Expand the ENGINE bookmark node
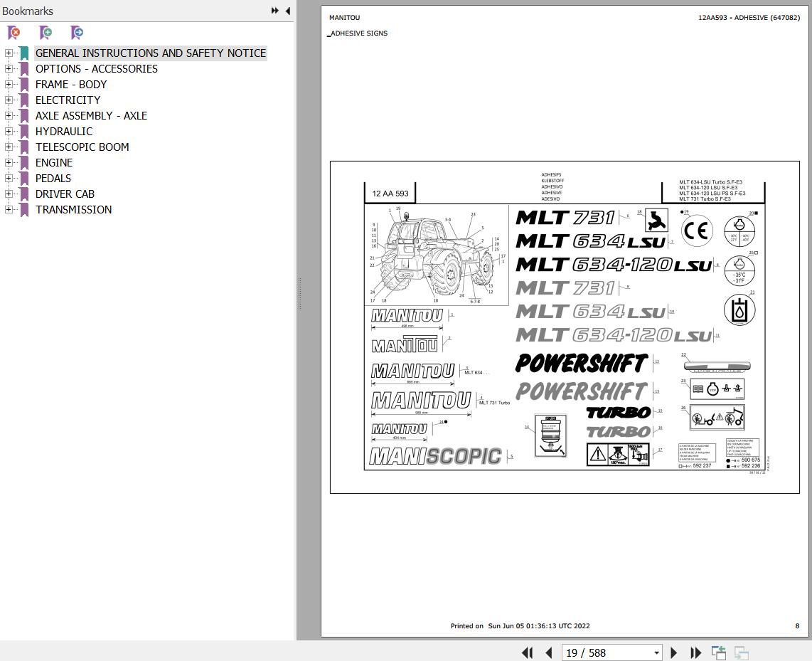 pyautogui.click(x=9, y=163)
